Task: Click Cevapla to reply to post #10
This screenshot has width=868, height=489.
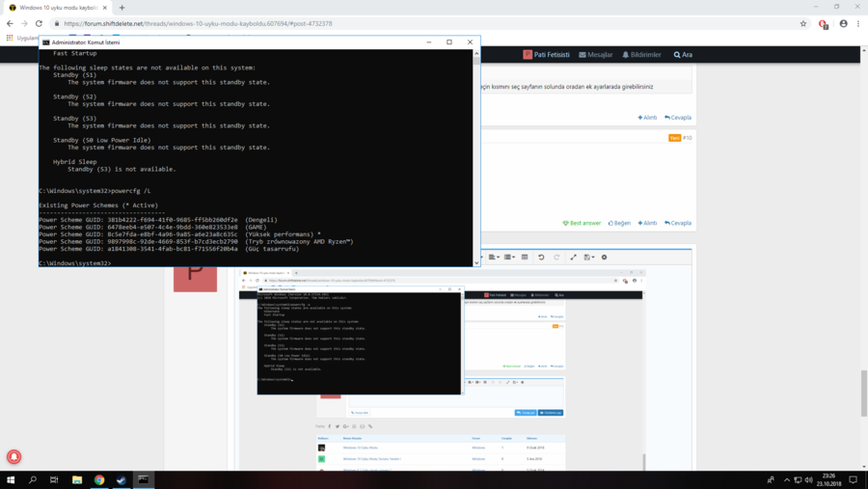Action: tap(678, 223)
